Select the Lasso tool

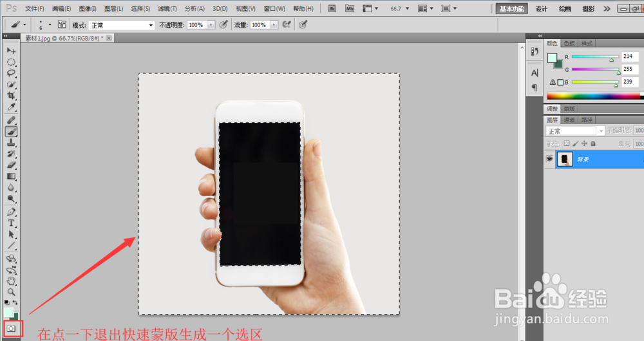11,73
